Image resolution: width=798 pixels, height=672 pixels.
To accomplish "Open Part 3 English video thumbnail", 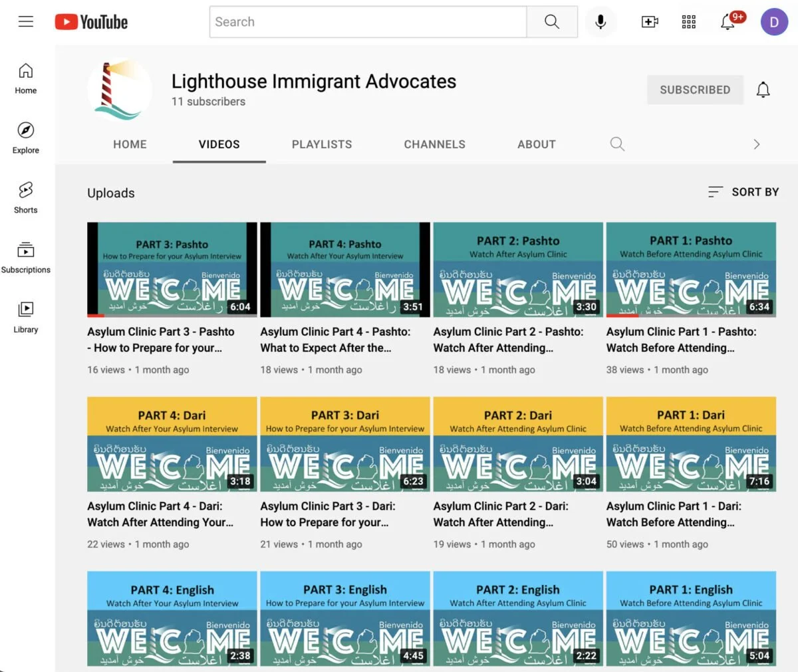I will pyautogui.click(x=345, y=619).
